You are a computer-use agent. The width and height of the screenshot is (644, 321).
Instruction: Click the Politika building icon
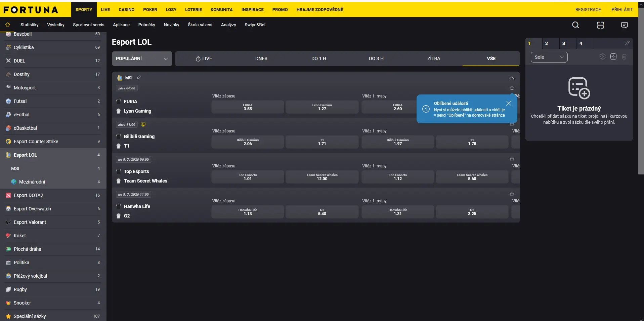click(8, 263)
